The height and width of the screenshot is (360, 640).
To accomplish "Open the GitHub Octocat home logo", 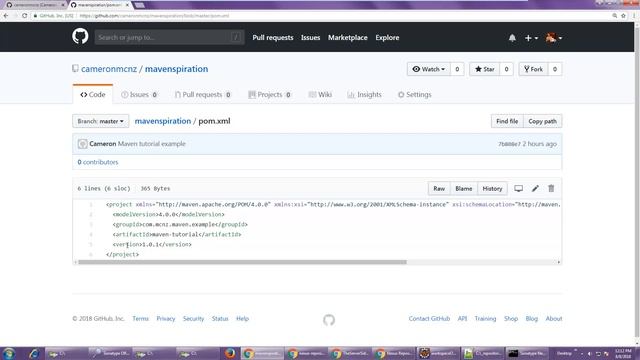I will (80, 37).
